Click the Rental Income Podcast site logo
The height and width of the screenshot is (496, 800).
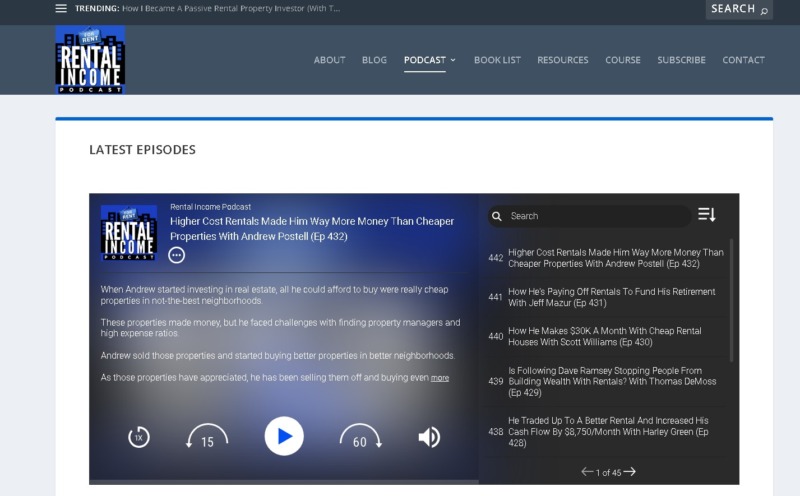pyautogui.click(x=90, y=60)
